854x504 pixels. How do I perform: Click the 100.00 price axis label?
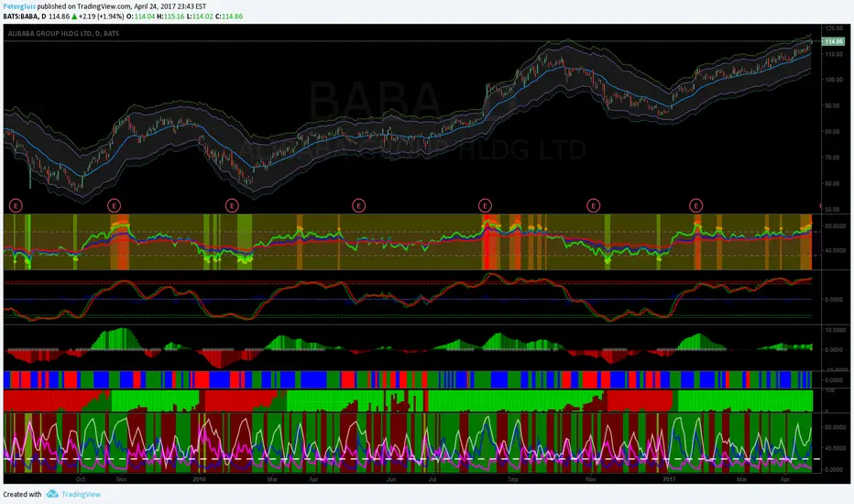tap(833, 80)
